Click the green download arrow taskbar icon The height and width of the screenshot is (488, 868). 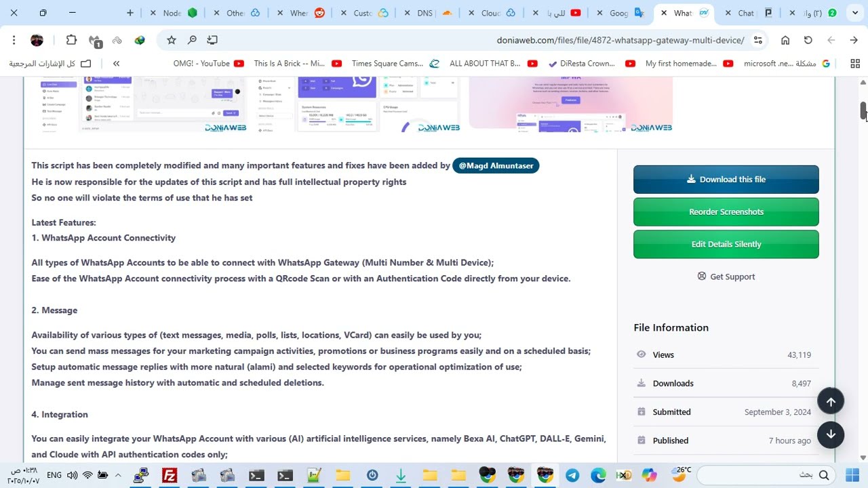401,476
